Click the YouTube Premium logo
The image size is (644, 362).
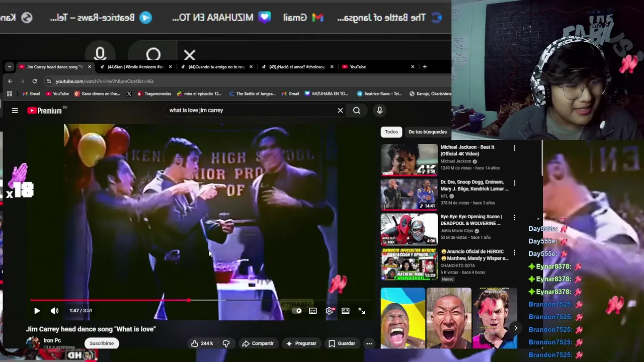point(45,111)
